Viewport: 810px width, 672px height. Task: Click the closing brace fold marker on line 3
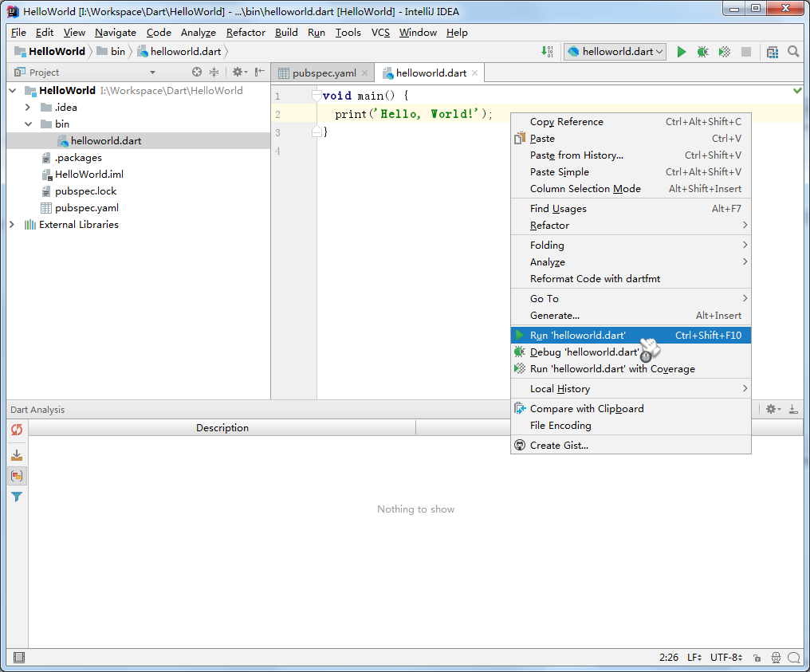coord(317,132)
